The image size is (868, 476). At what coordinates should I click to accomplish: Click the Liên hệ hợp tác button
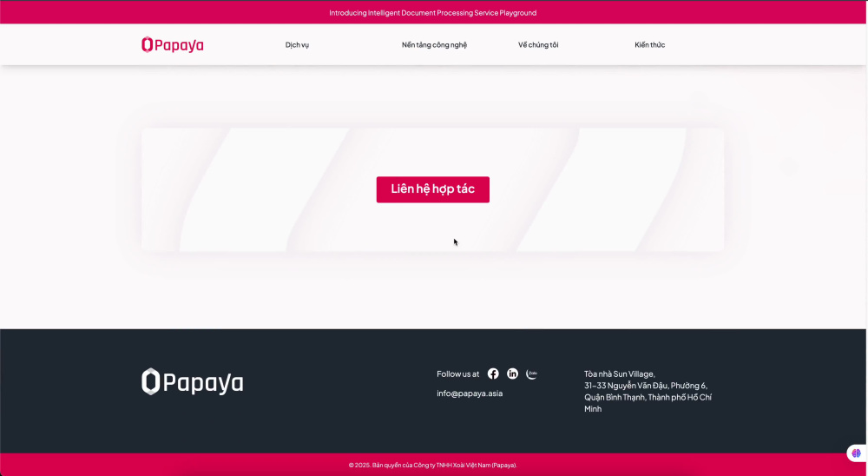pyautogui.click(x=433, y=189)
